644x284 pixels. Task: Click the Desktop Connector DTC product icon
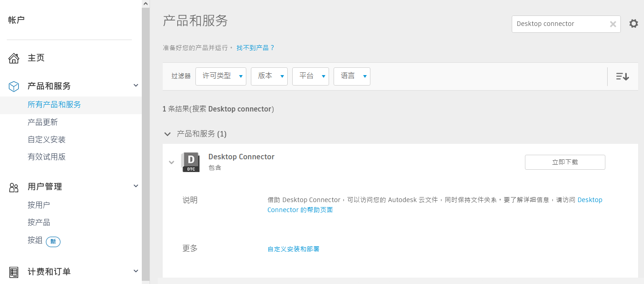(190, 162)
